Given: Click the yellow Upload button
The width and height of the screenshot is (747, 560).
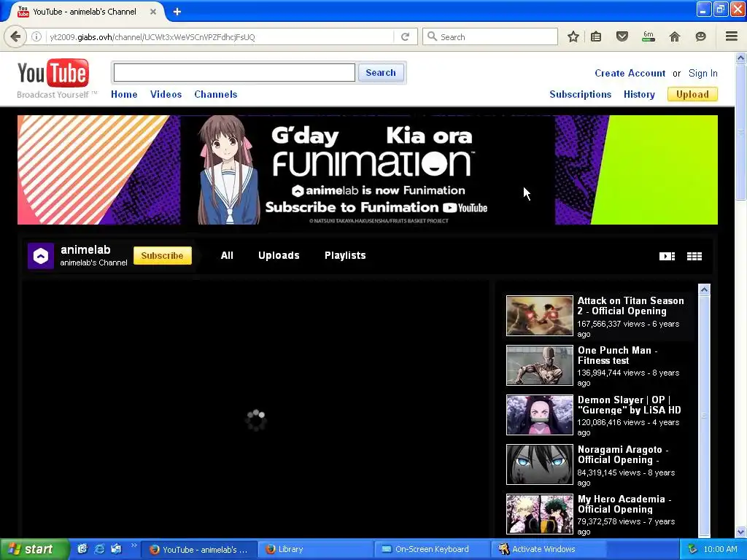Looking at the screenshot, I should tap(692, 94).
